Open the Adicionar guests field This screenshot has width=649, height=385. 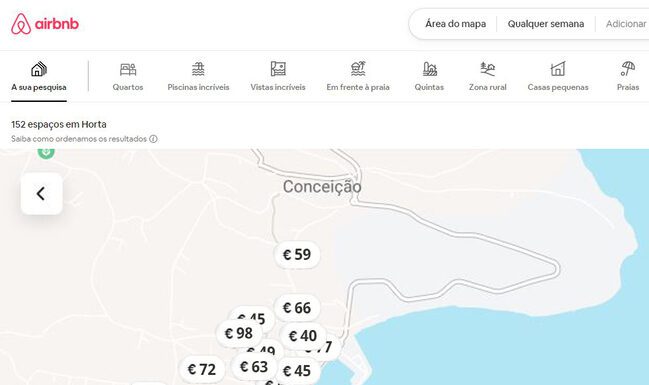click(x=626, y=24)
